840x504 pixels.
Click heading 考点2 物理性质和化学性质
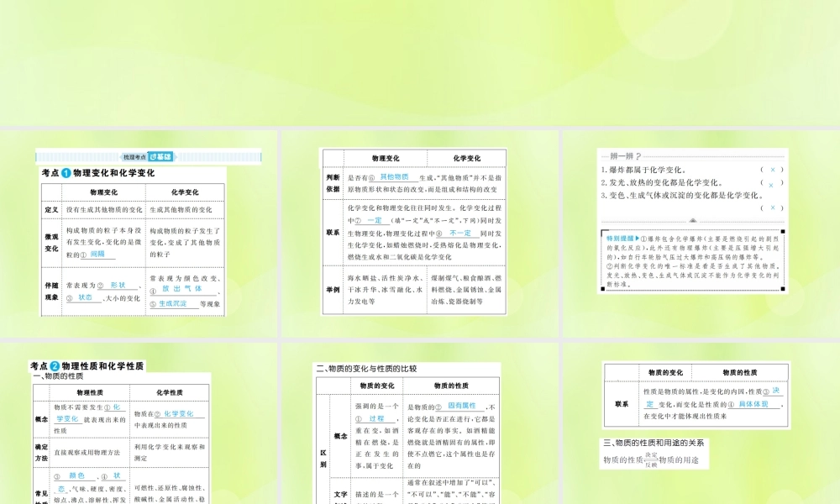click(x=87, y=365)
